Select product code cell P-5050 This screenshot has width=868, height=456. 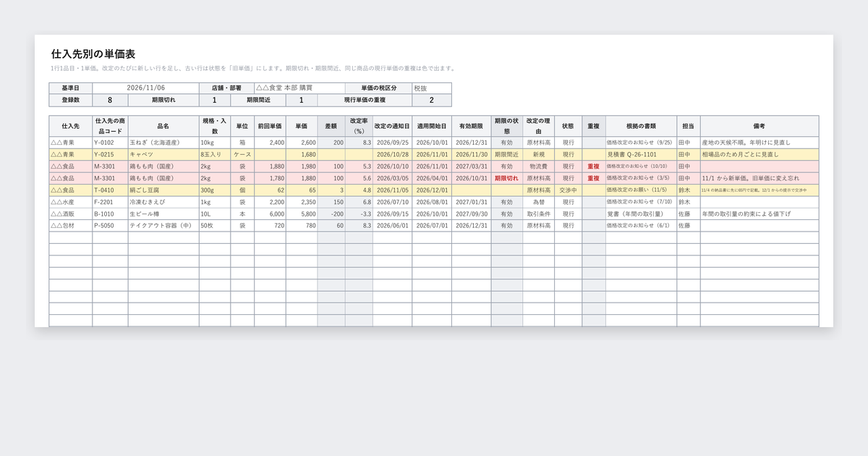[110, 226]
